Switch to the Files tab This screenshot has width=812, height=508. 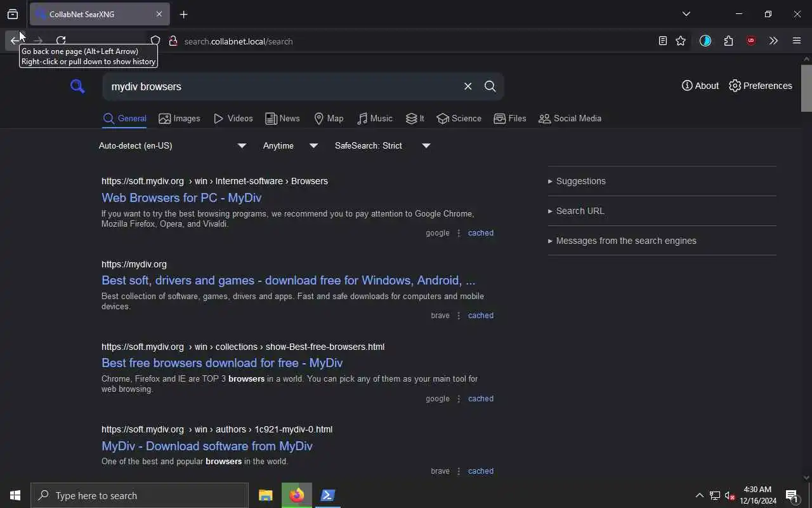point(510,119)
